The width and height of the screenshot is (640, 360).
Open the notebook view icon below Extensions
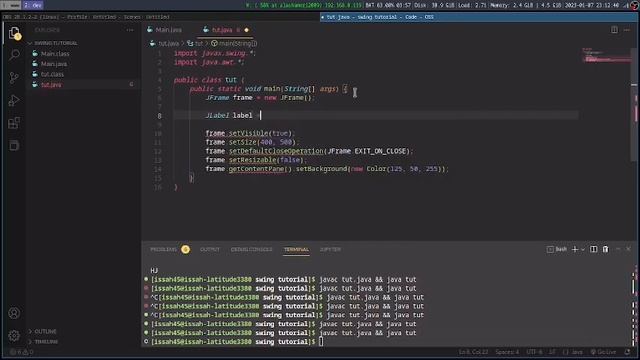14,145
